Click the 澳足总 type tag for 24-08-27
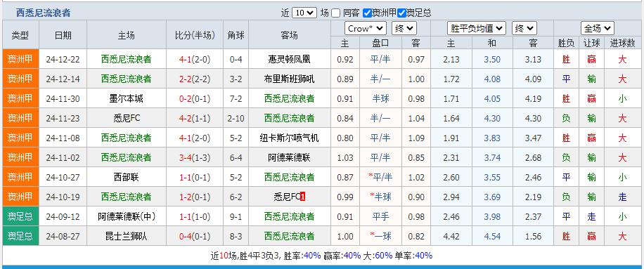Image resolution: width=644 pixels, height=269 pixels. (20, 236)
